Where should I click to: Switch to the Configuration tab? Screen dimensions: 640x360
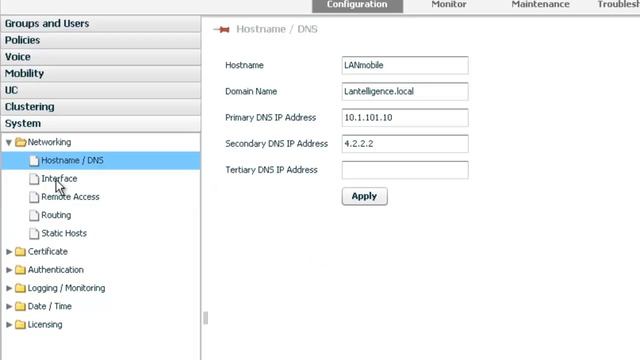(x=357, y=5)
